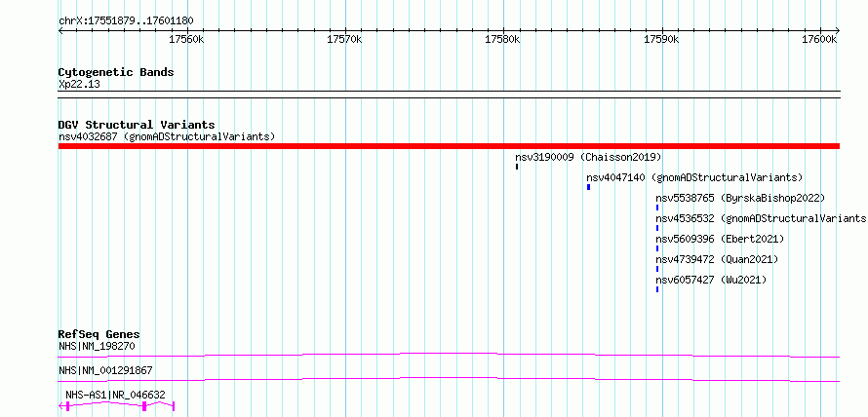868x417 pixels.
Task: Click the black marker under nsv3190009
Action: point(517,167)
